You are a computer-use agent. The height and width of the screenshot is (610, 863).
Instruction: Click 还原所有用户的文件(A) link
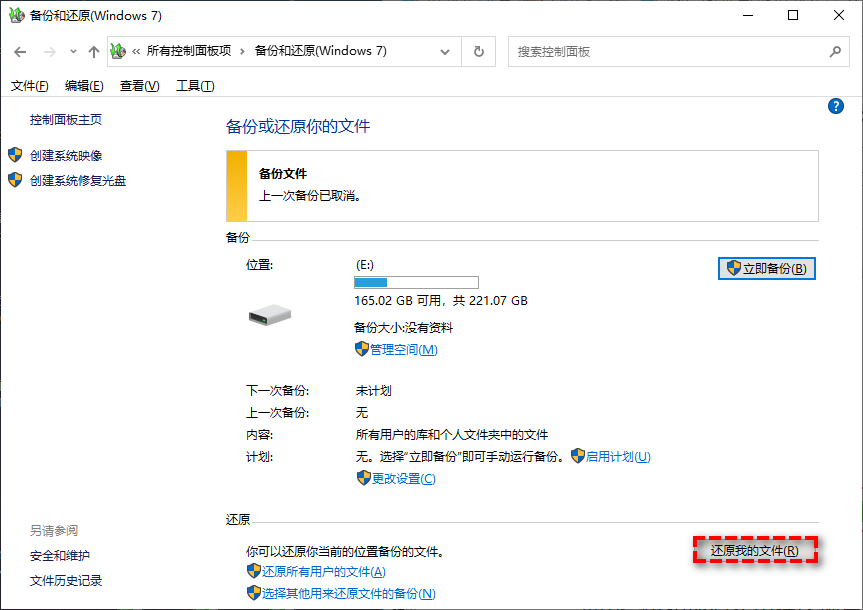324,572
